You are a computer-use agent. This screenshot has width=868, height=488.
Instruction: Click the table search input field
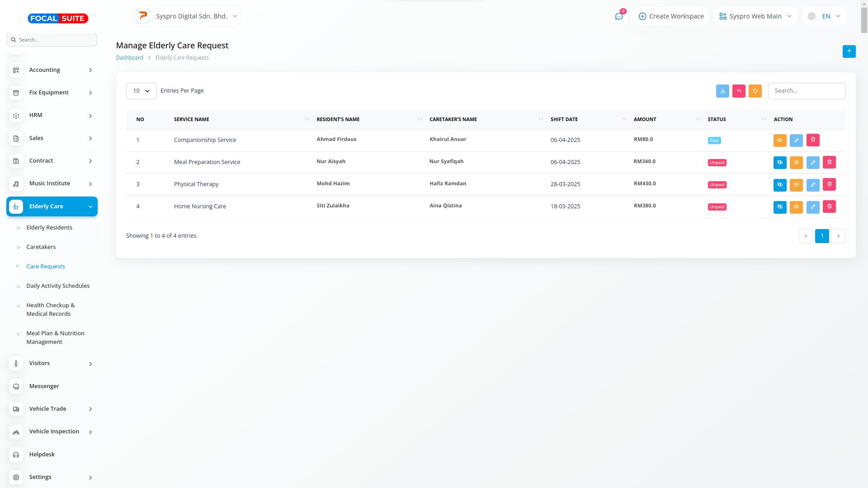pos(806,91)
